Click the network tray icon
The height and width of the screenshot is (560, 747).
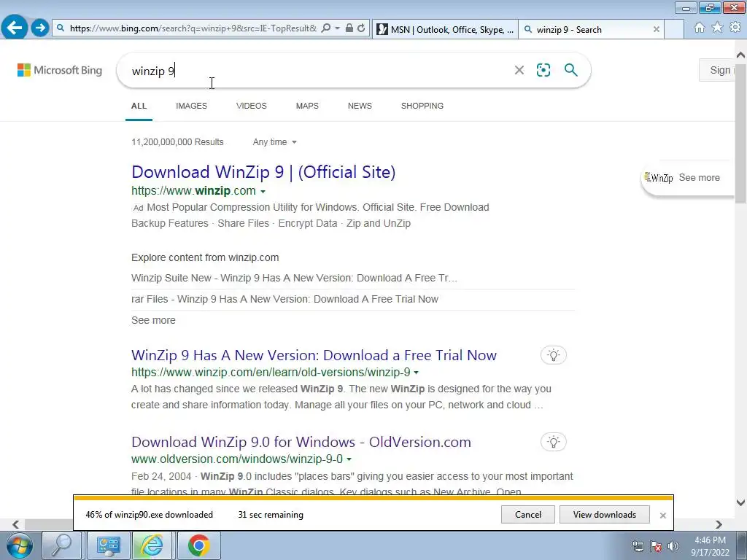(x=638, y=546)
